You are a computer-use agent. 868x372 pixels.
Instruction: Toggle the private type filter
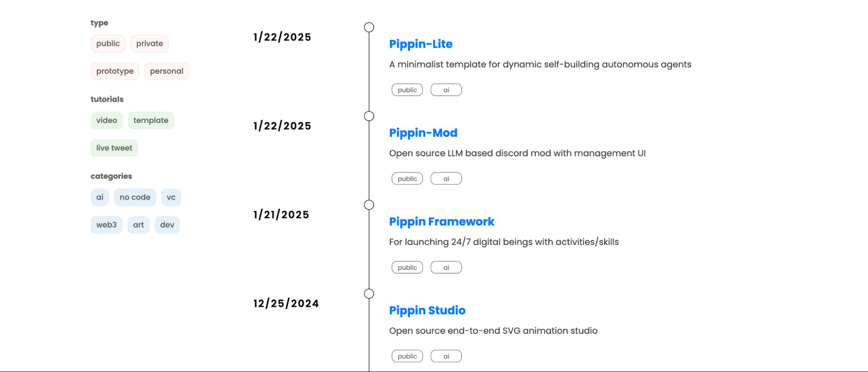click(x=149, y=43)
